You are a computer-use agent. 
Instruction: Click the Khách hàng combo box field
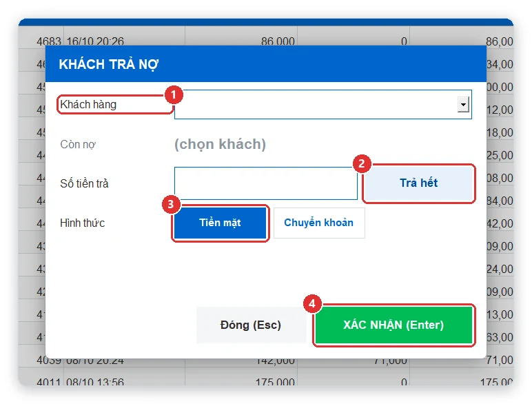point(323,105)
